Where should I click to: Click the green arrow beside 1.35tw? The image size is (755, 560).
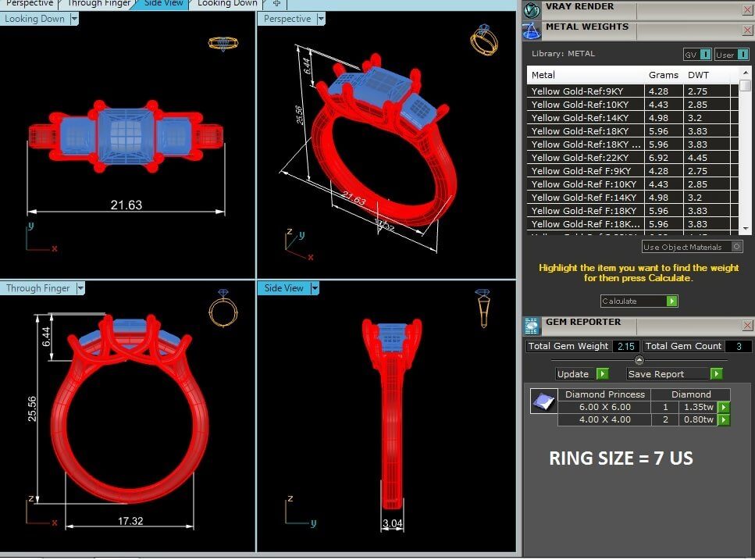(x=724, y=407)
